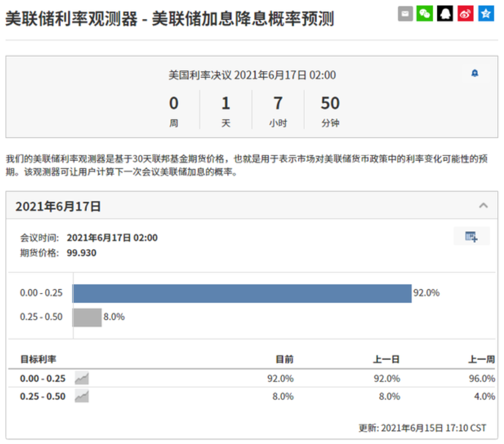The width and height of the screenshot is (504, 444).
Task: Click 8.0% in the 目前 column
Action: coord(283,396)
